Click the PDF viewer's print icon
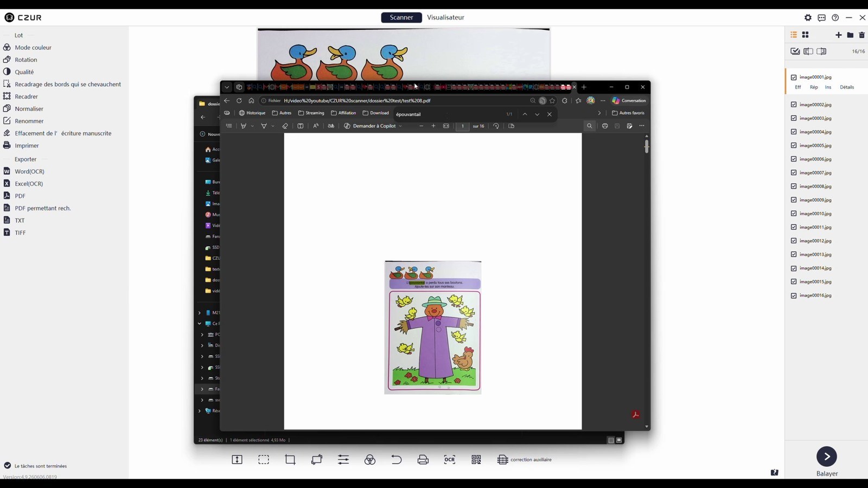Viewport: 868px width, 488px height. pos(605,126)
